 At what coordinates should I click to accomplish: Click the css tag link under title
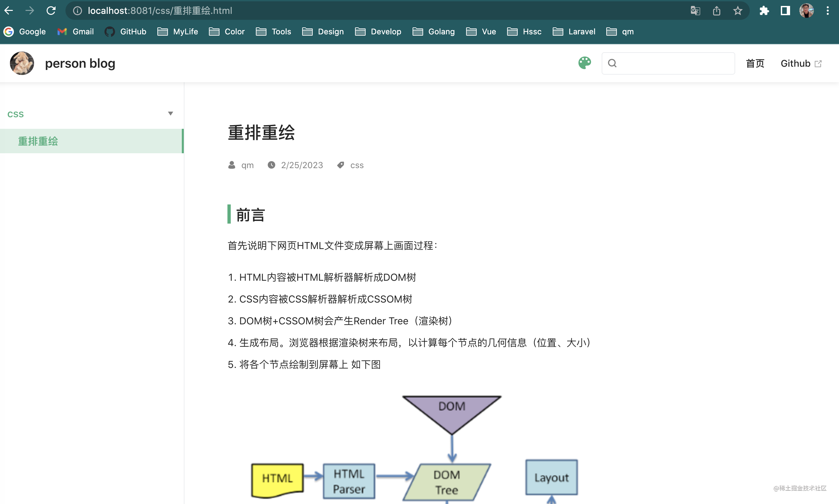(x=357, y=165)
